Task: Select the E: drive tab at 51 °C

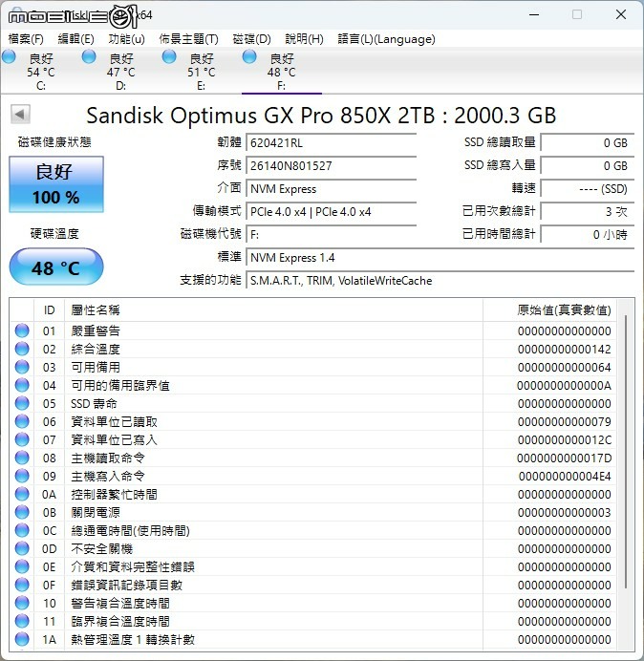Action: click(202, 72)
